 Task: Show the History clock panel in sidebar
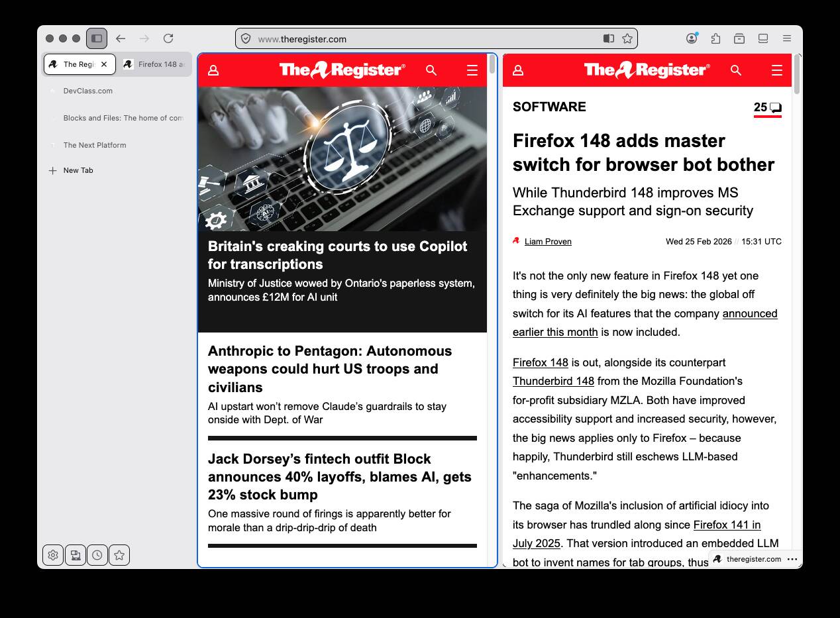pyautogui.click(x=97, y=555)
